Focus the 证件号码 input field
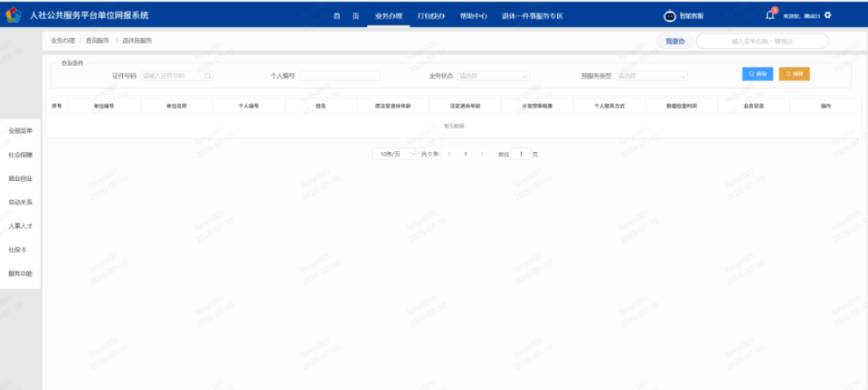 [x=176, y=76]
